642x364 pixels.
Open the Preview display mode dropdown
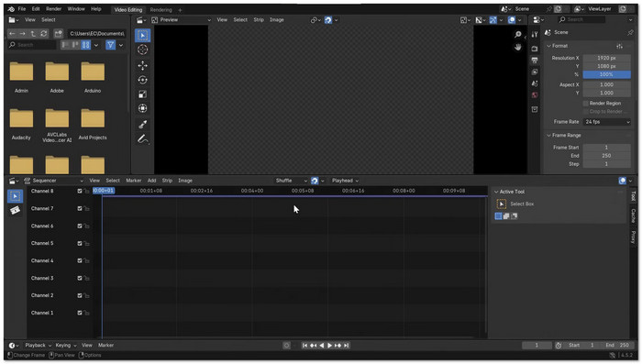[182, 20]
